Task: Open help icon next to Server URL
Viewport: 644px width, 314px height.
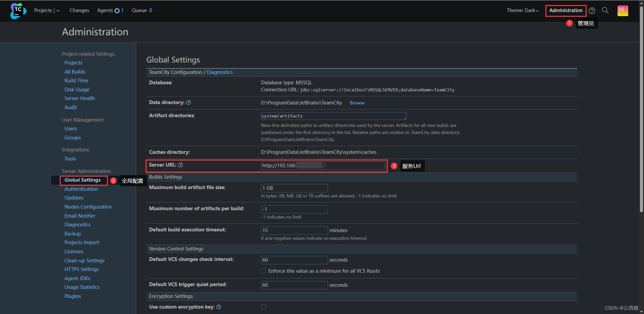Action: click(x=180, y=165)
